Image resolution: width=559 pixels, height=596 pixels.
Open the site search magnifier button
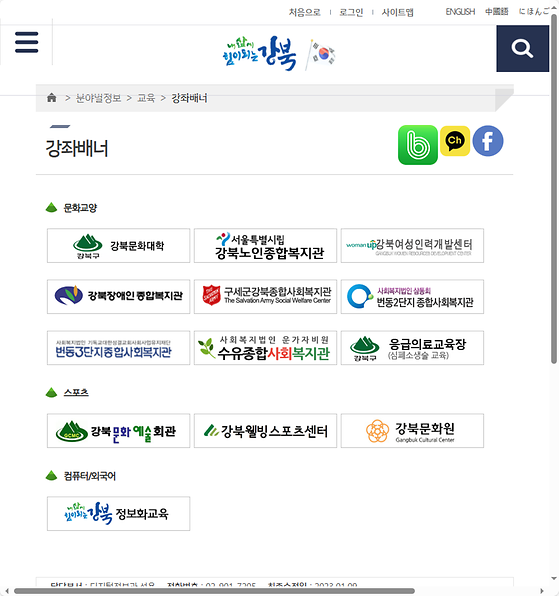tap(523, 49)
